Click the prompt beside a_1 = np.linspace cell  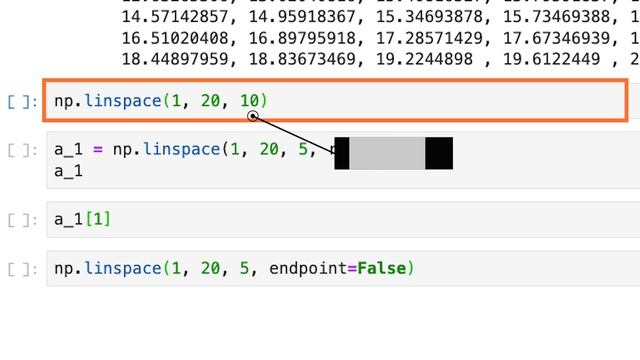tap(22, 150)
